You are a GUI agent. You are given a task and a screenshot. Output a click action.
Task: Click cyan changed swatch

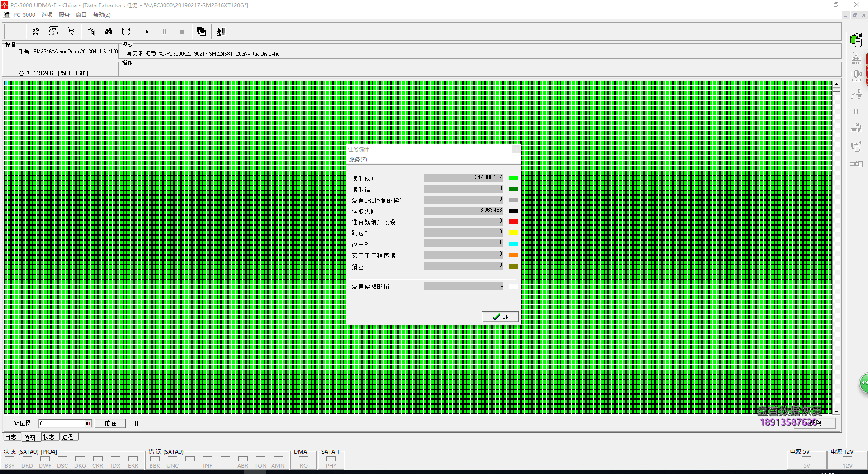coord(513,244)
